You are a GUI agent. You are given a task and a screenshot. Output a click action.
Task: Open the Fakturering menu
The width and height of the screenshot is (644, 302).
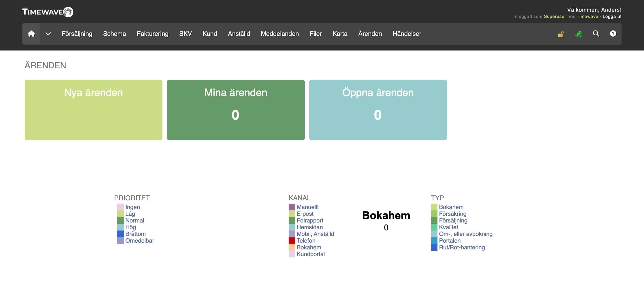point(153,34)
